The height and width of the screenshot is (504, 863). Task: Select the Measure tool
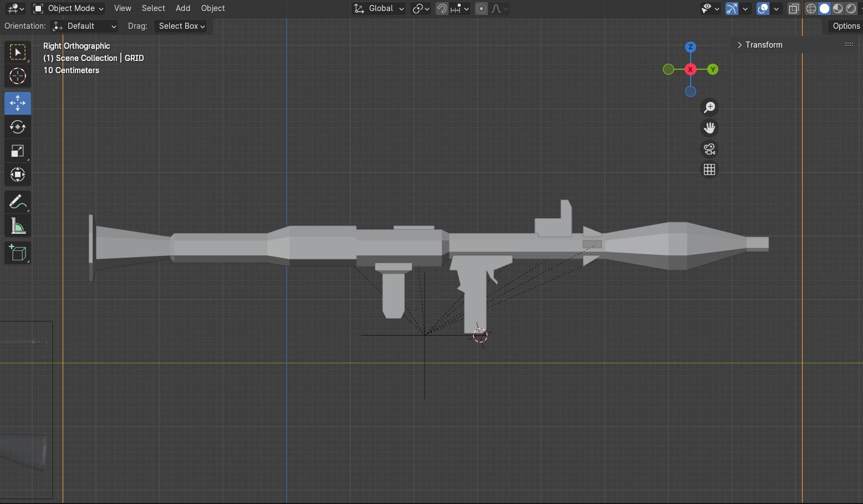[17, 225]
